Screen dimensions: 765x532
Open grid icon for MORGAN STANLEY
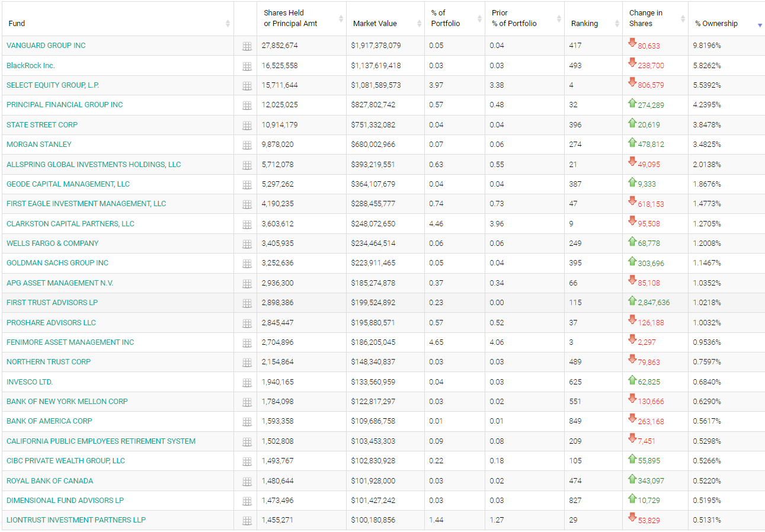[247, 145]
